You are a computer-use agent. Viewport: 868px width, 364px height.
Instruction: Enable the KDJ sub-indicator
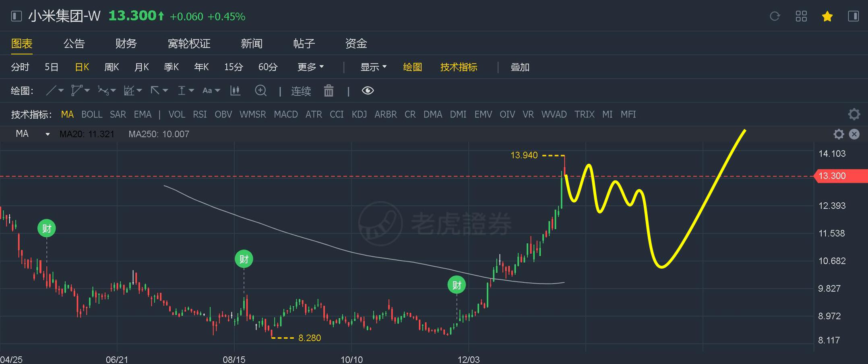click(x=359, y=114)
